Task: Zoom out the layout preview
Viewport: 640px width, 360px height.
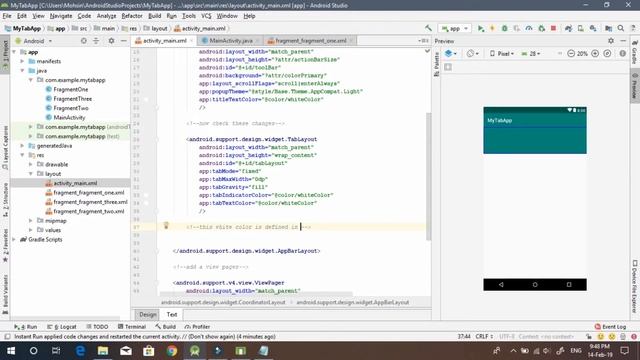Action: click(571, 53)
